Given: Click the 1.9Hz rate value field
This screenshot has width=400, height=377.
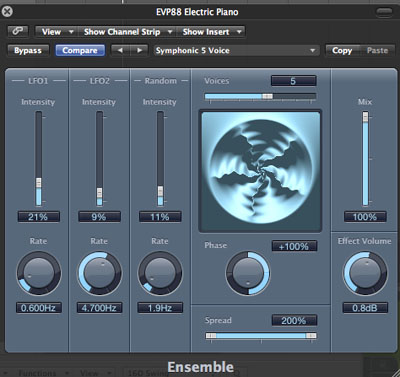Looking at the screenshot, I should tap(160, 308).
